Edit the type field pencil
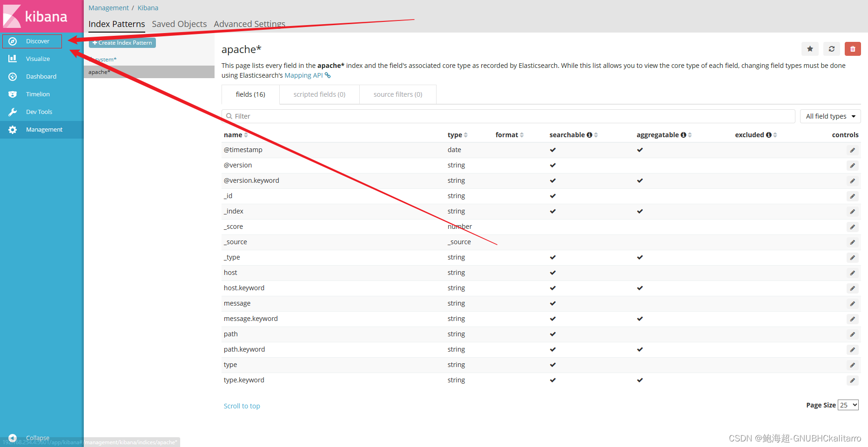868x447 pixels. click(x=853, y=365)
